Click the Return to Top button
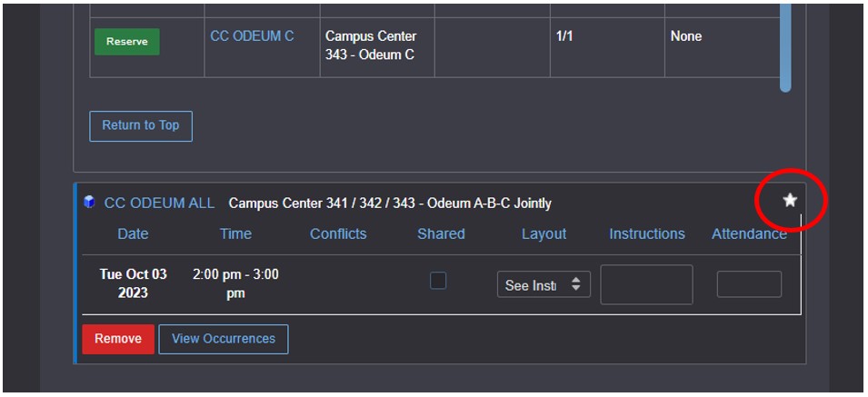The image size is (868, 397). (x=141, y=126)
